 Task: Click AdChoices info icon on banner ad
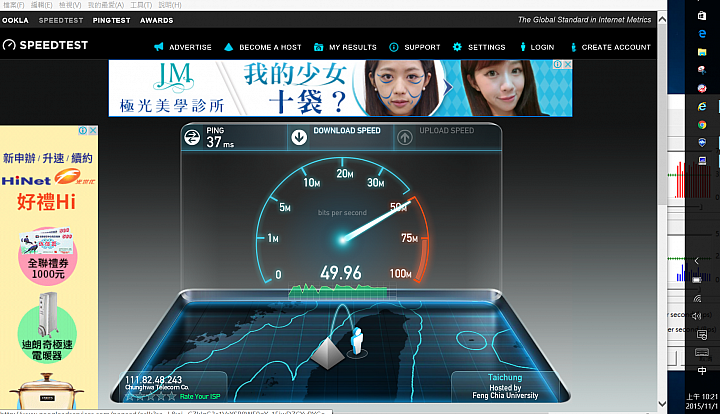(557, 64)
